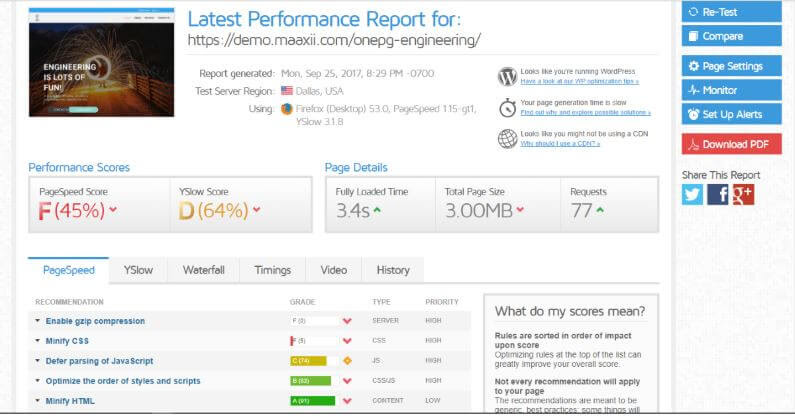
Task: Sort by the TYPE column header
Action: 381,302
